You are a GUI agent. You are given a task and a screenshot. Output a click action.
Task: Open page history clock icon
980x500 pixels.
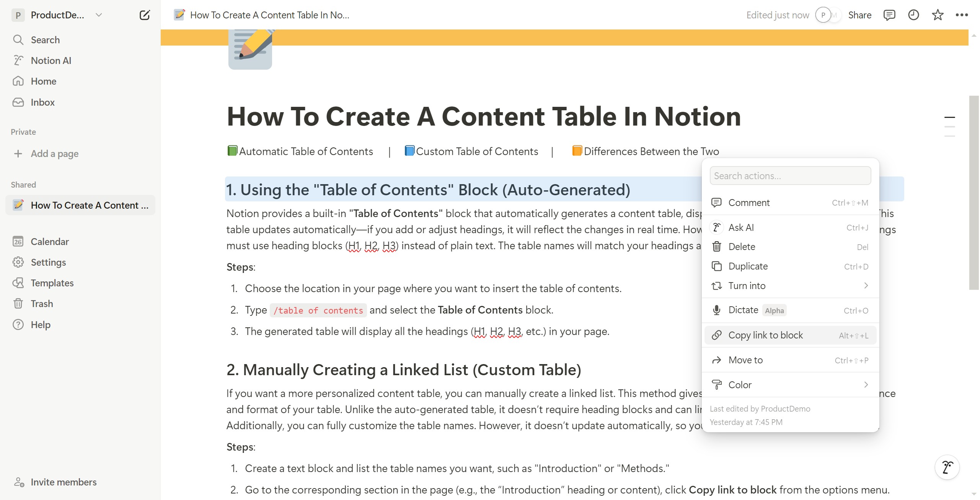(x=913, y=15)
